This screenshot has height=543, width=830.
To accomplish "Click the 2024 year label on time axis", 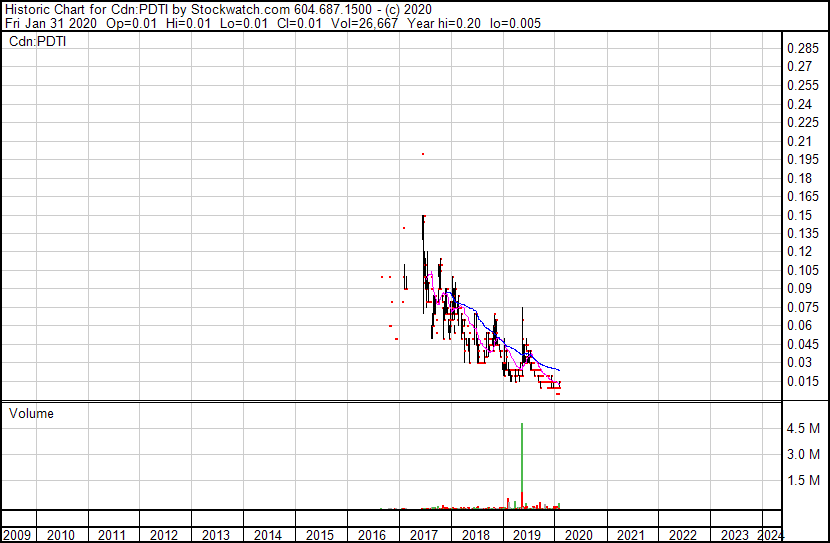I will (x=770, y=535).
